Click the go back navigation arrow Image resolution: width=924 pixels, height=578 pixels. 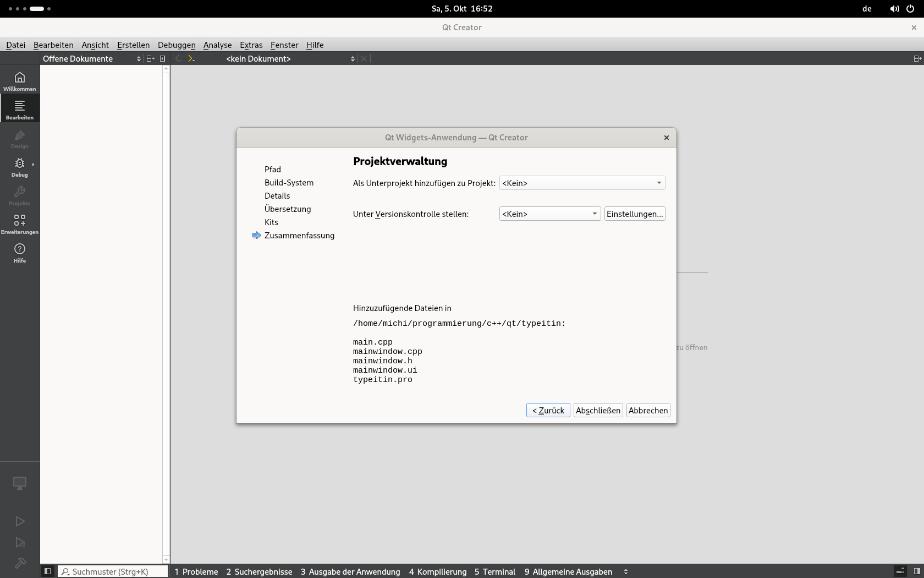tap(178, 58)
